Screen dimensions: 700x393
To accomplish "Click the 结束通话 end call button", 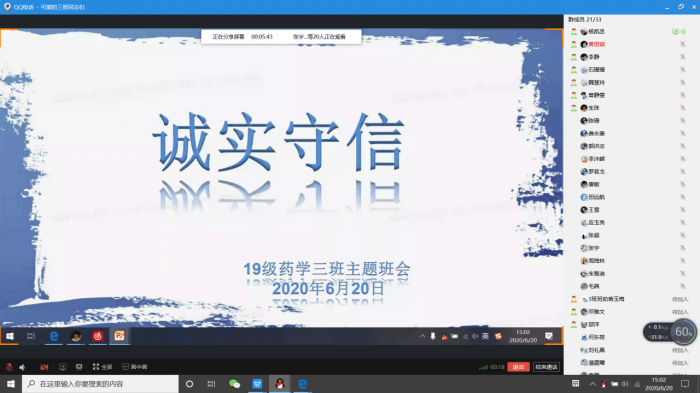I will pos(546,367).
